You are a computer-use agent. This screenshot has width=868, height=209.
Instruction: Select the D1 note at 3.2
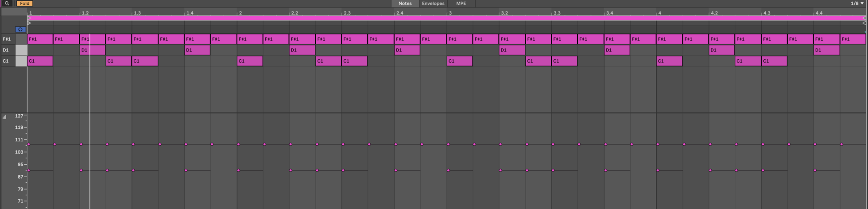point(512,50)
